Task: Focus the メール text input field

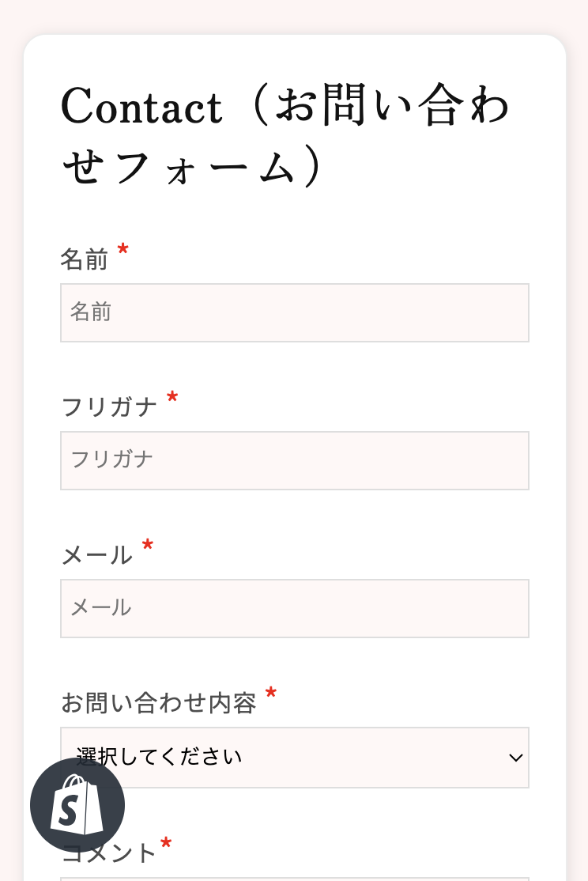Action: [x=295, y=608]
